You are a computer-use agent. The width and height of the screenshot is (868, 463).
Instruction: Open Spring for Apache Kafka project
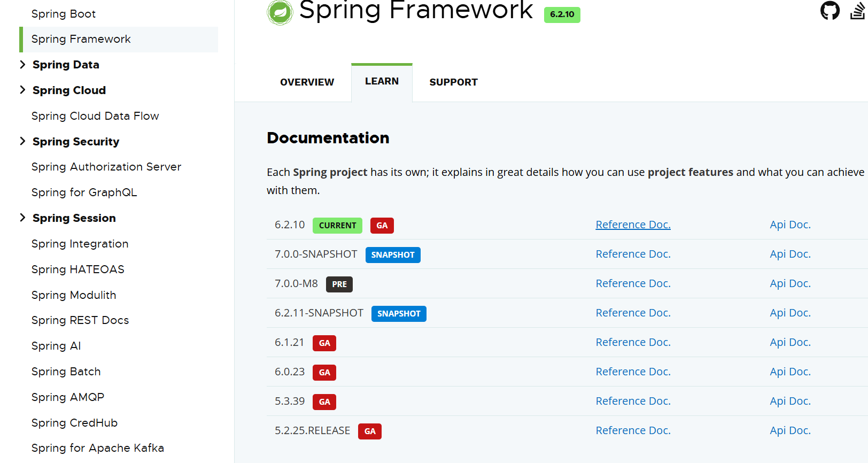point(98,448)
